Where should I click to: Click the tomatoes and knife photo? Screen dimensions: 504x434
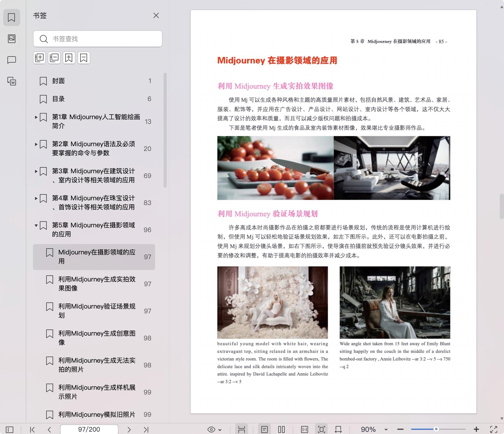[x=275, y=168]
